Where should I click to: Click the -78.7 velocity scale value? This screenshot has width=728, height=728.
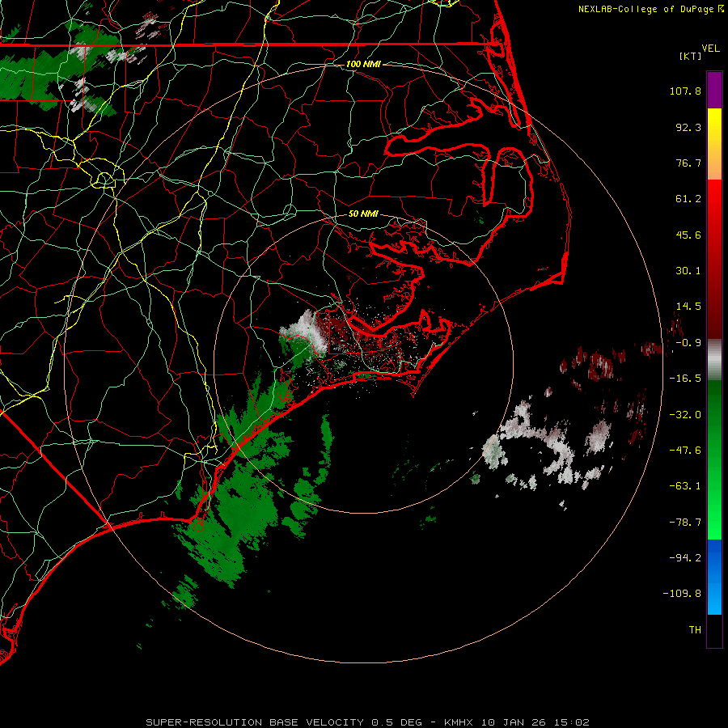[685, 523]
